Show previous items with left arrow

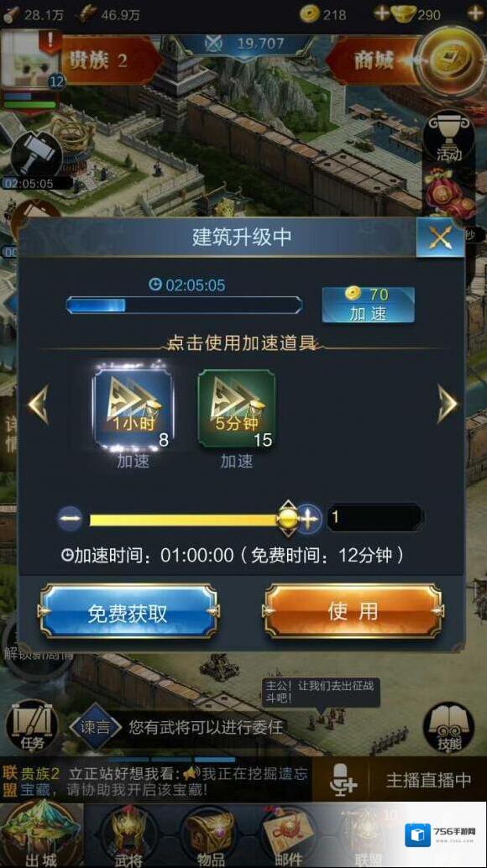pyautogui.click(x=39, y=405)
